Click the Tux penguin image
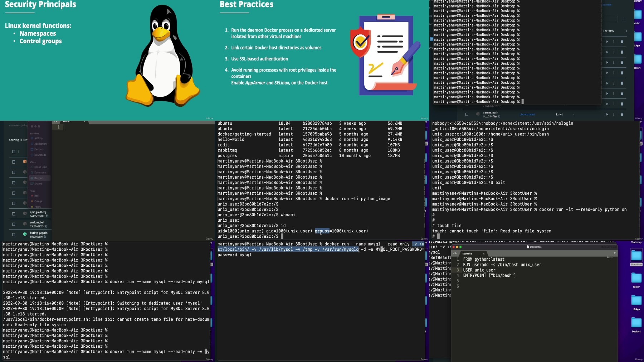 pyautogui.click(x=163, y=56)
